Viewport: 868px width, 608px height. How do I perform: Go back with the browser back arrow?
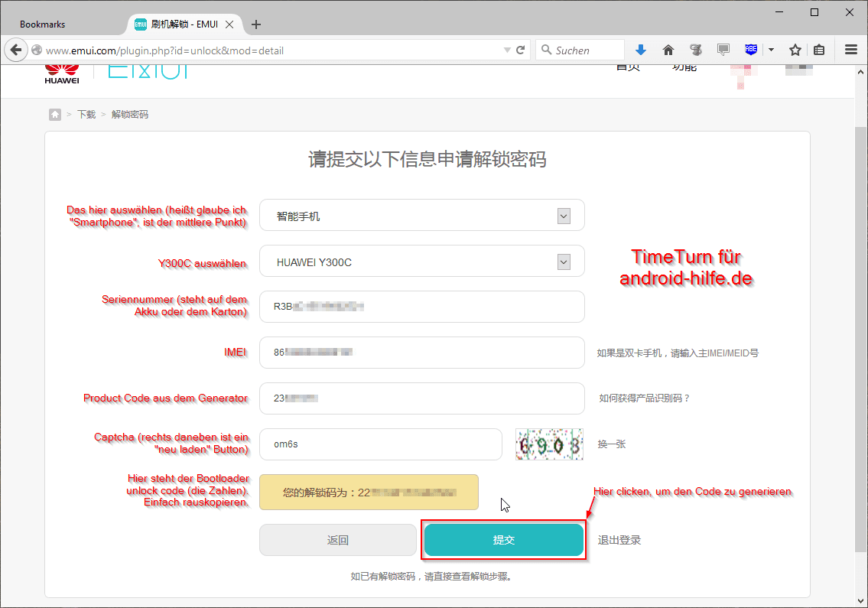point(16,50)
